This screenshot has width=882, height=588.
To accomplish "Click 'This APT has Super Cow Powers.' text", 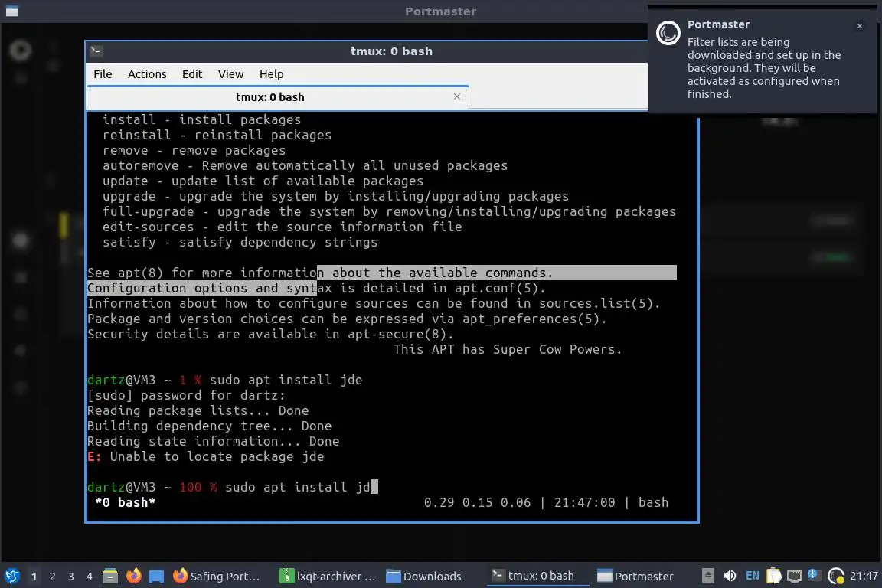I will tap(508, 349).
